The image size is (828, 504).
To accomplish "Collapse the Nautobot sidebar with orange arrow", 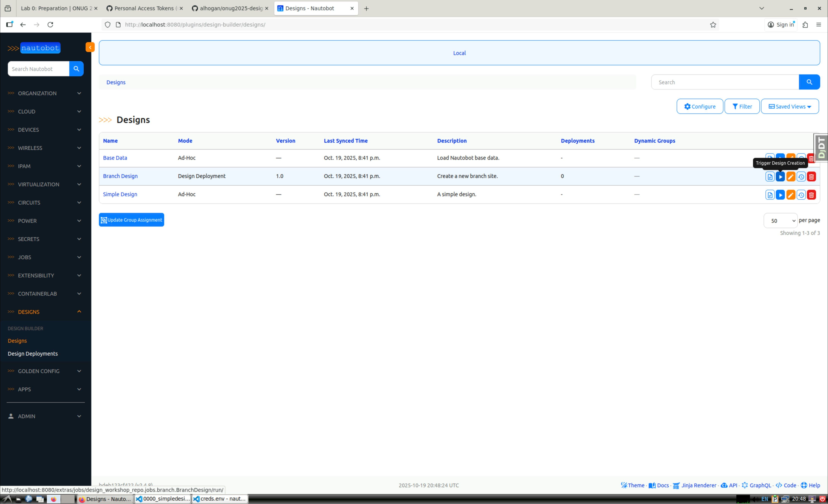I will point(90,47).
